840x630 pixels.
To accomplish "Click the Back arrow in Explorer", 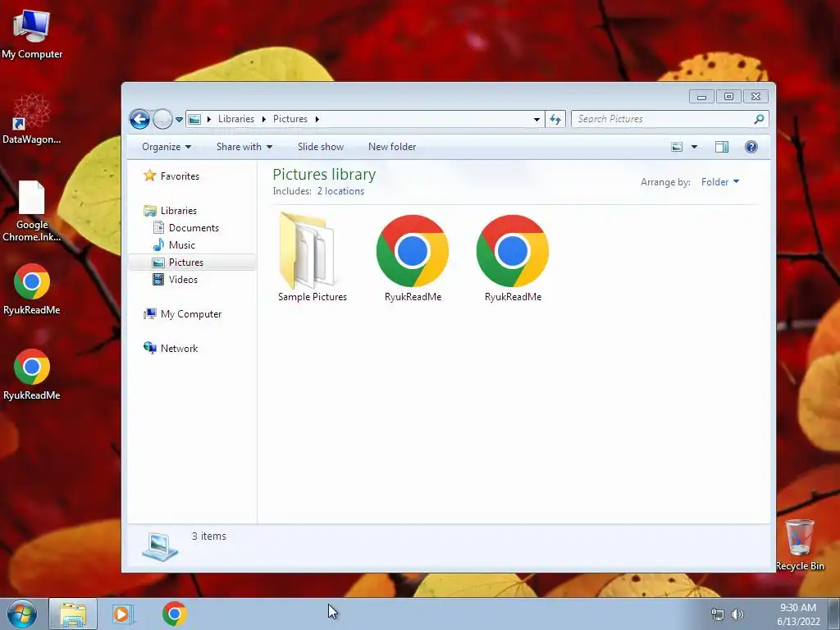I will tap(139, 119).
